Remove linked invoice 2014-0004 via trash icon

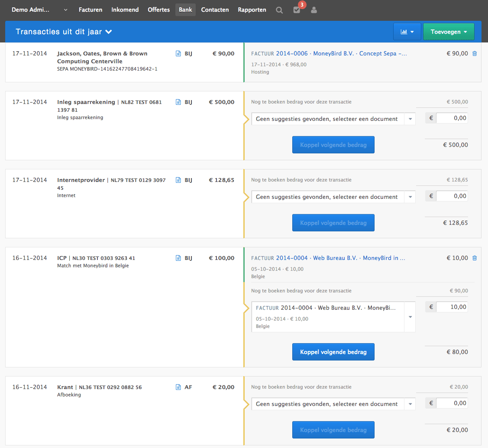pyautogui.click(x=475, y=258)
